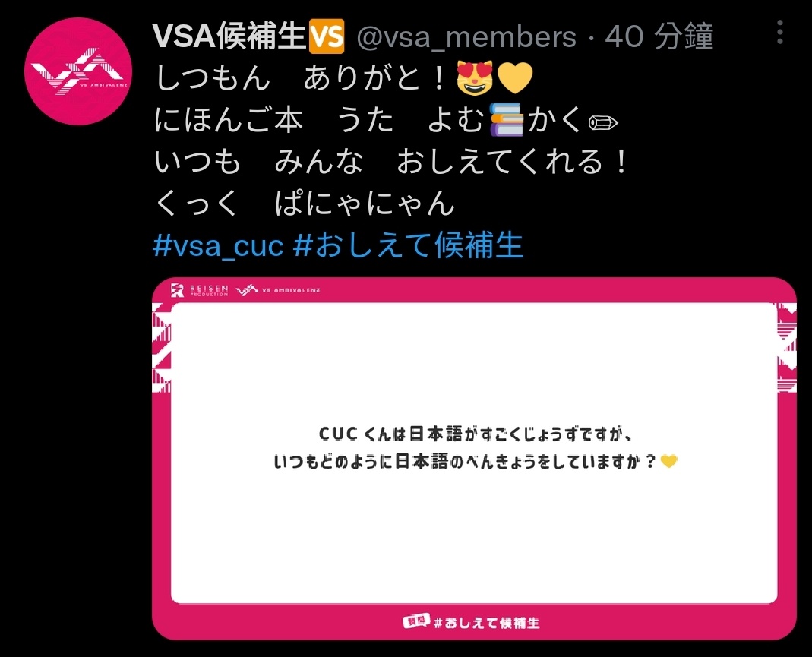This screenshot has width=812, height=657.
Task: Click the 質問 speech bubble icon in footer
Action: (x=416, y=621)
